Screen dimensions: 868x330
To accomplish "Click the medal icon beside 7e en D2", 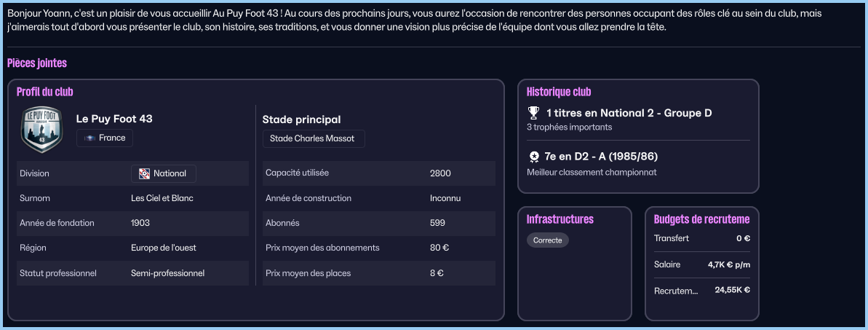I will pos(534,157).
